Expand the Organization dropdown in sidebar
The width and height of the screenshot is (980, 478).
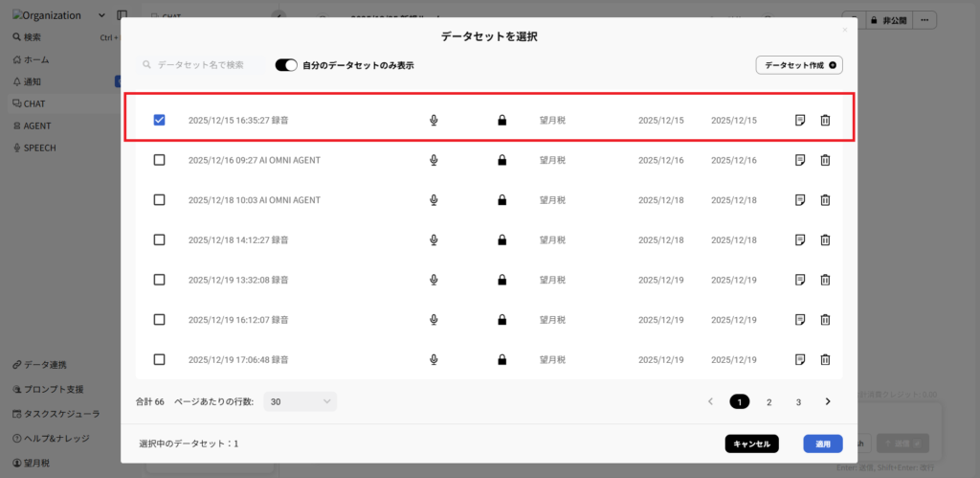click(x=101, y=15)
